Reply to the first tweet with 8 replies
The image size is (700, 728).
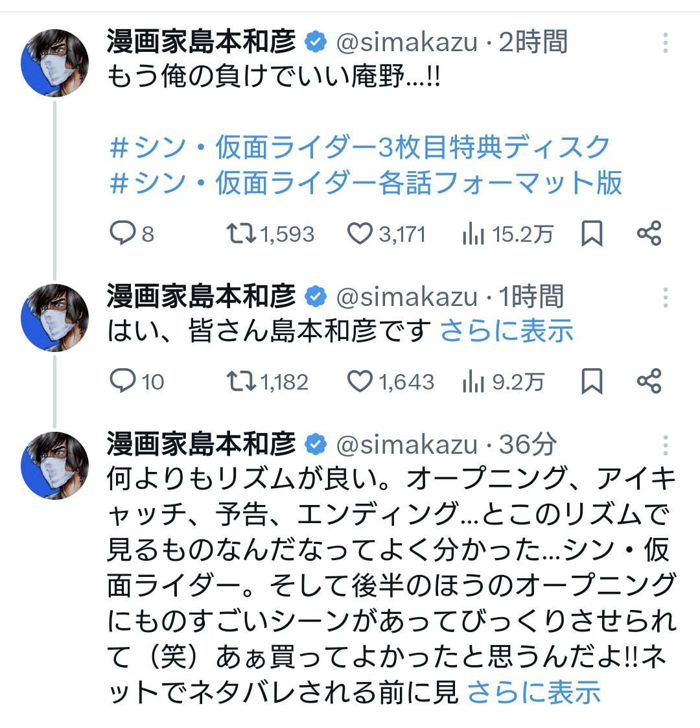tap(122, 233)
